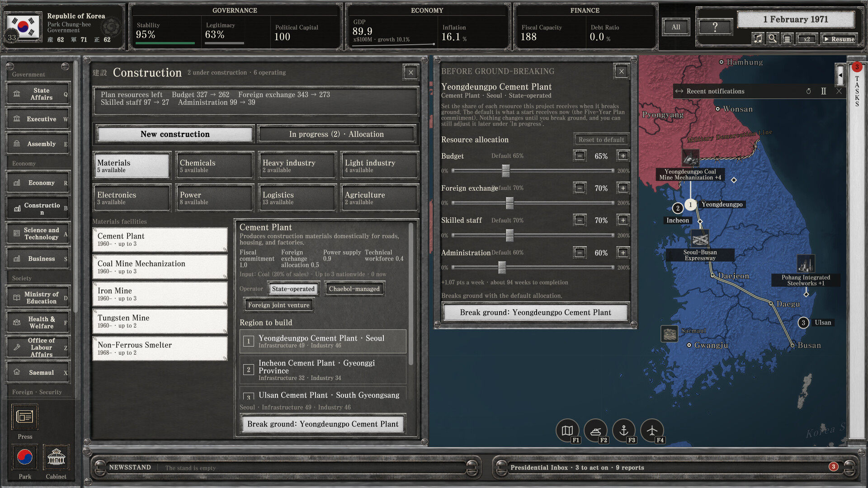The width and height of the screenshot is (868, 488).
Task: Pause recent notifications
Action: coord(824,91)
